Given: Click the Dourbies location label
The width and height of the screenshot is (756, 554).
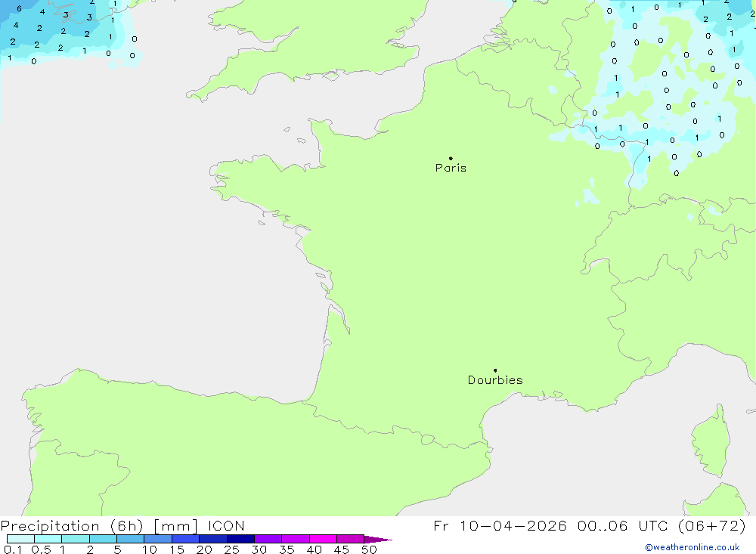Looking at the screenshot, I should click(x=495, y=380).
